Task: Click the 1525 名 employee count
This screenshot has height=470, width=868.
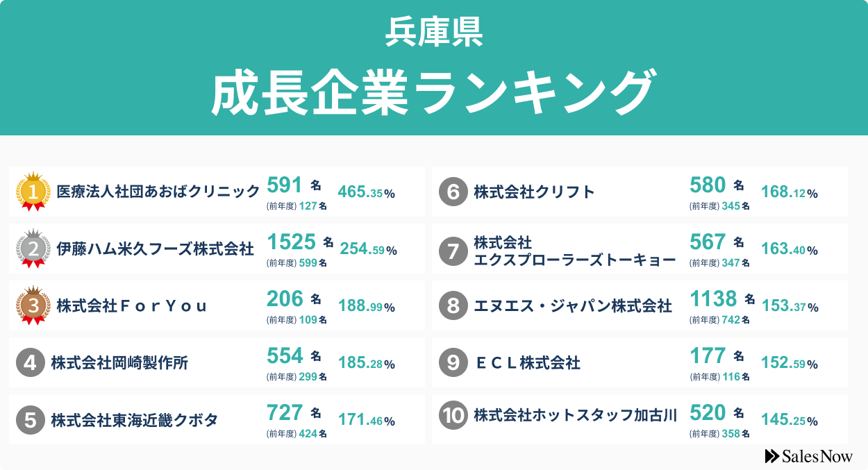Action: coord(300,242)
